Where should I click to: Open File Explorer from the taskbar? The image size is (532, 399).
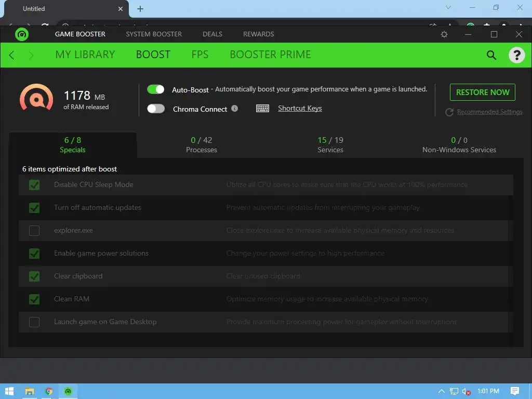point(30,391)
